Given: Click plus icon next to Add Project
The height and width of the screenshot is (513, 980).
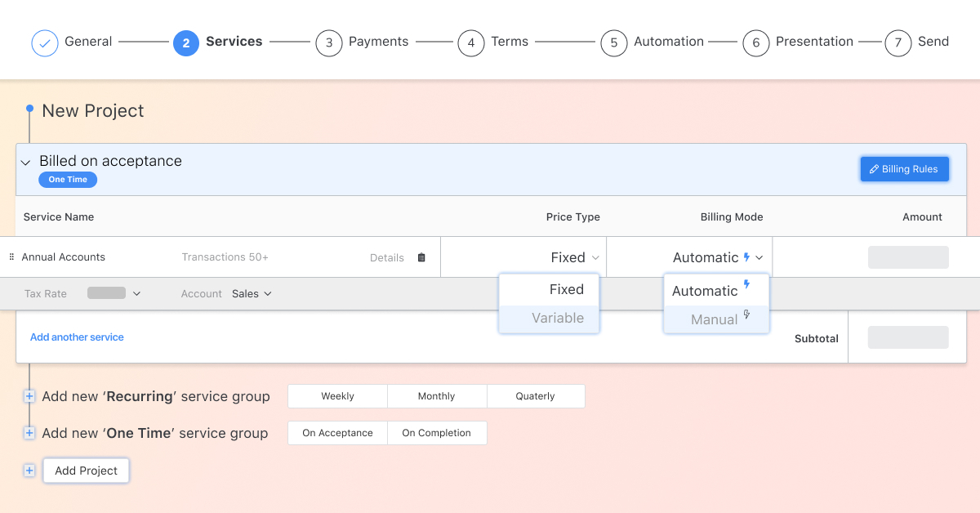Looking at the screenshot, I should point(29,471).
